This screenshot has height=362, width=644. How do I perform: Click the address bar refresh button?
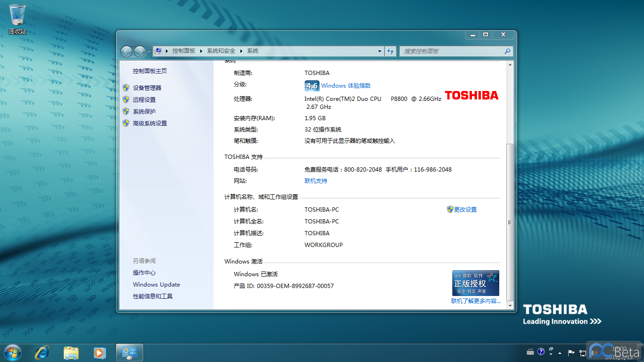pyautogui.click(x=390, y=51)
